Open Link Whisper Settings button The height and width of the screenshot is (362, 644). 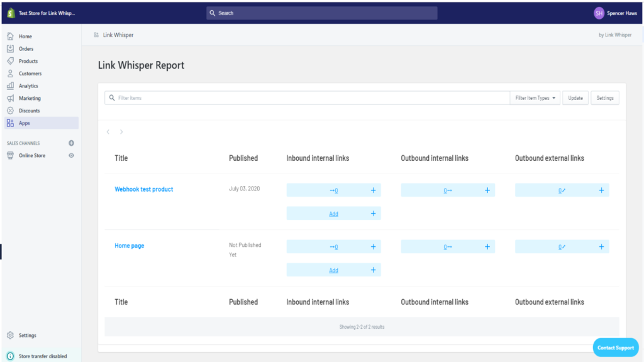pos(605,97)
